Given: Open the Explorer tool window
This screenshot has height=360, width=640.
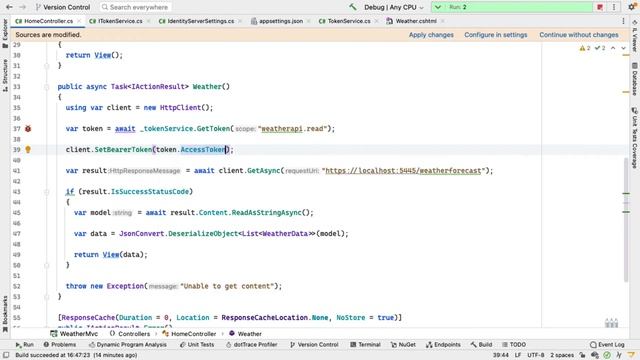Looking at the screenshot, I should (5, 33).
